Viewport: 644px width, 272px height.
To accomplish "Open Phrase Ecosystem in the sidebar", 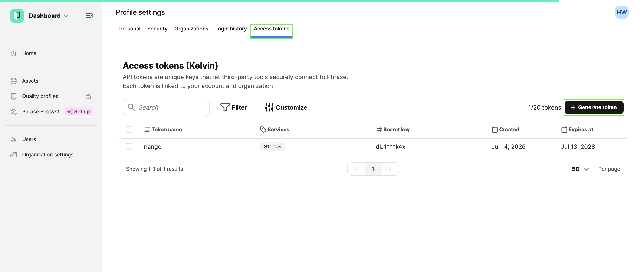I will click(43, 112).
